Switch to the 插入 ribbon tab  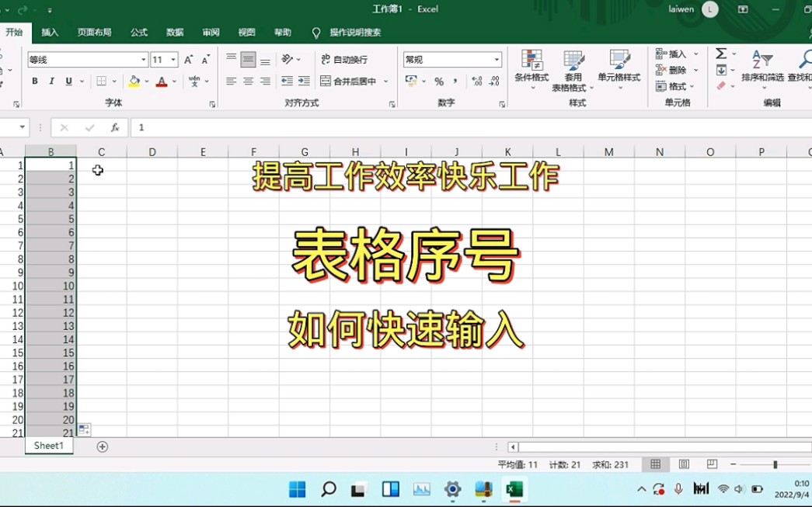(49, 32)
